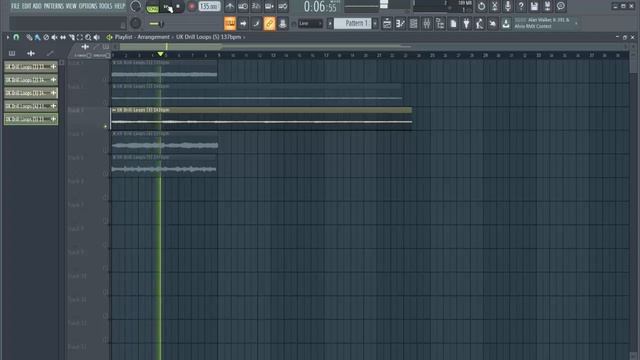Select first UK Drill Loops clip in picker

click(31, 67)
